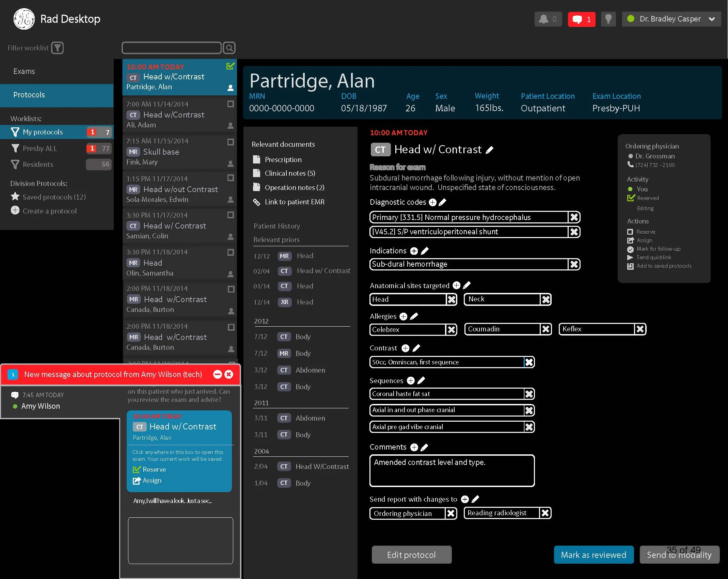This screenshot has width=728, height=579.
Task: Click the worklist search input field
Action: tap(172, 48)
